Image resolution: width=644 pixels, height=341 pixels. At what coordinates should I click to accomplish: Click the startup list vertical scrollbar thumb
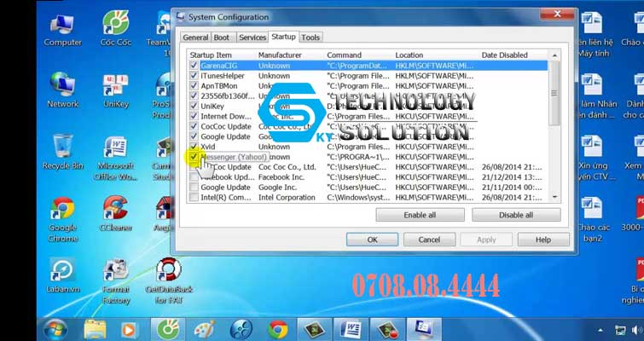point(554,93)
